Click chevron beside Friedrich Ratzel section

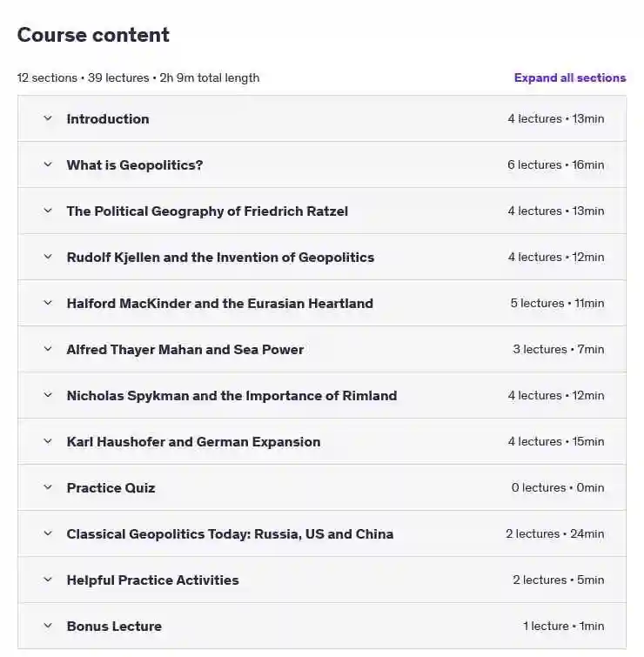[x=48, y=211]
